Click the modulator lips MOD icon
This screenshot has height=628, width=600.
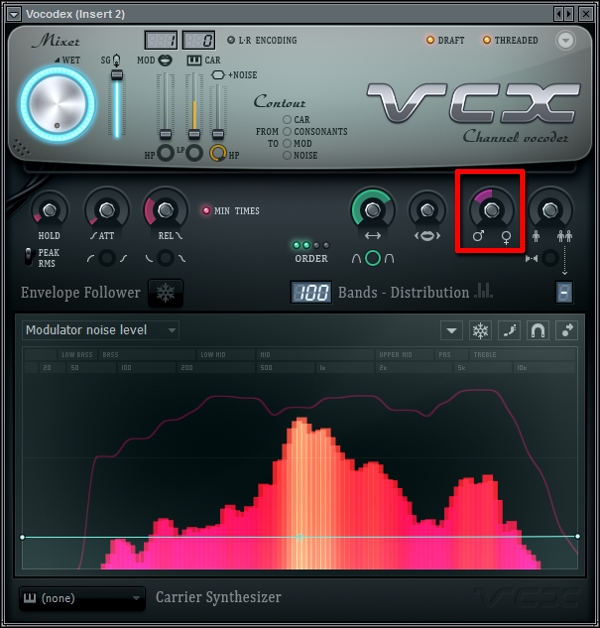click(165, 60)
